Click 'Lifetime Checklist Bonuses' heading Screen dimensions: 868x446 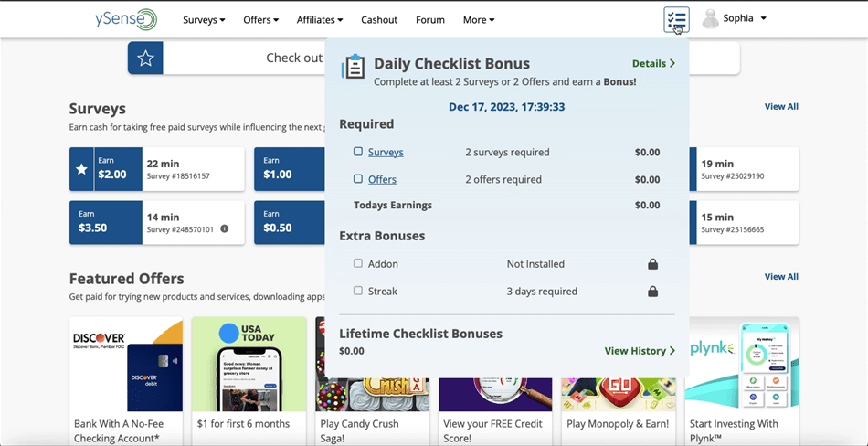pyautogui.click(x=420, y=334)
